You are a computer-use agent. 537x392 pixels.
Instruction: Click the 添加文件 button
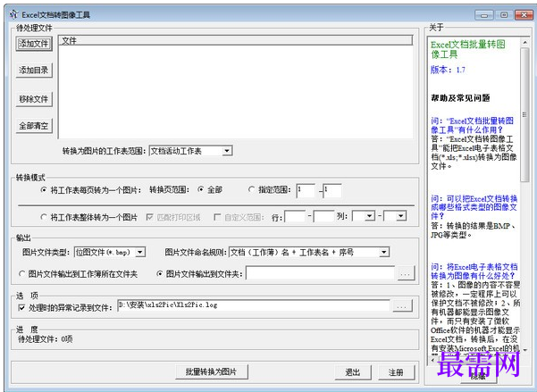click(34, 44)
